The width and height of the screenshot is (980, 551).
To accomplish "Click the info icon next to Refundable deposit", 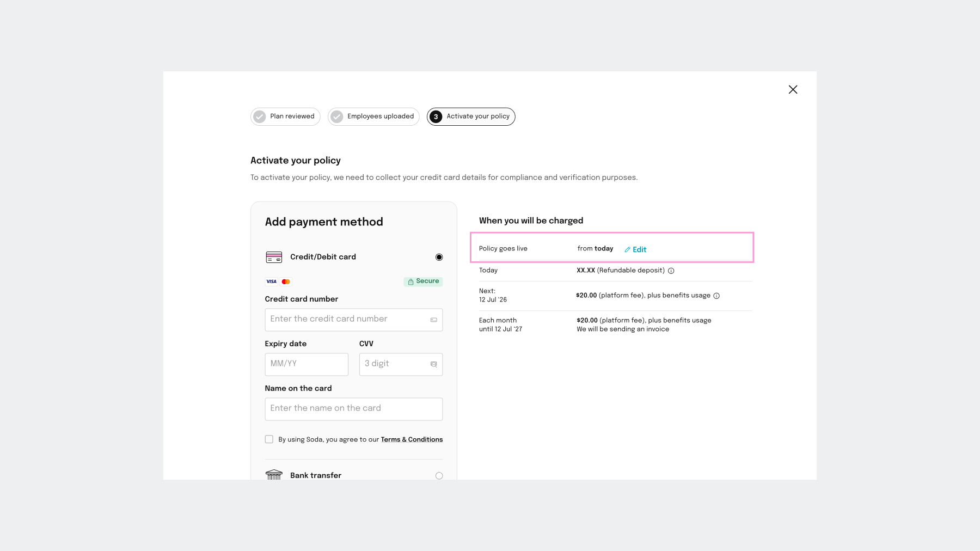I will (x=671, y=271).
